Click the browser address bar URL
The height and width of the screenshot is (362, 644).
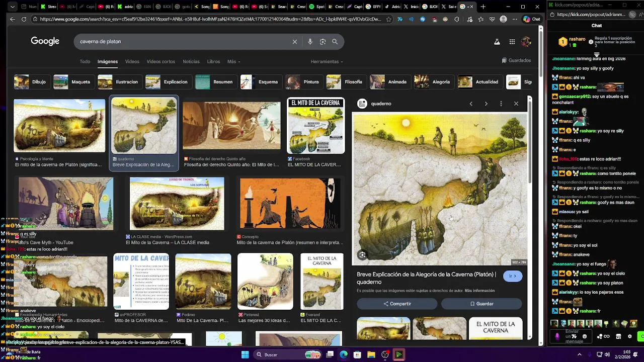click(210, 19)
